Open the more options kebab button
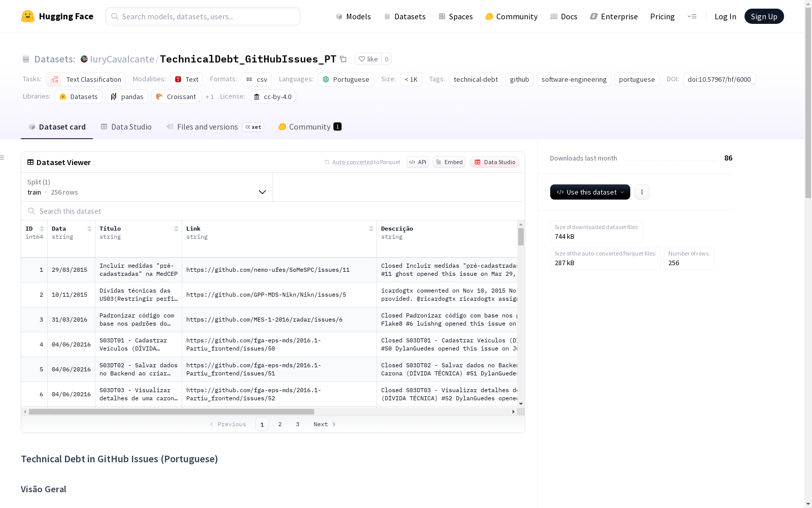Viewport: 812px width, 508px height. click(642, 192)
